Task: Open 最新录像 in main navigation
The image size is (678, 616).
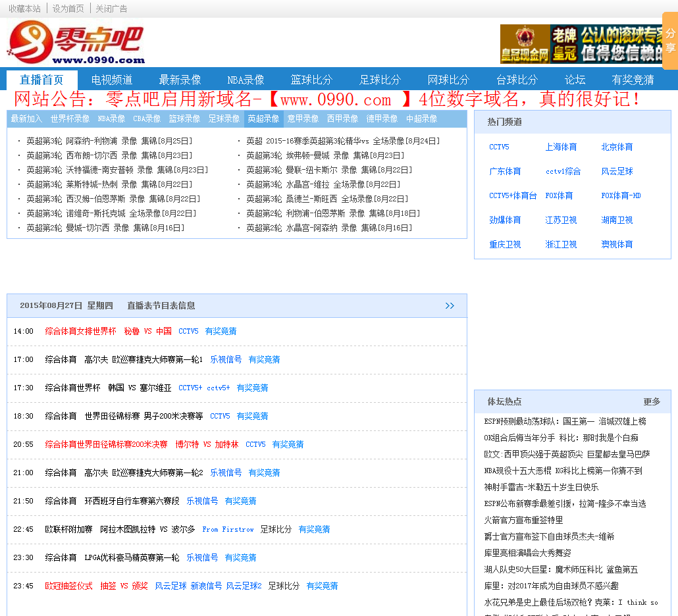Action: (180, 80)
